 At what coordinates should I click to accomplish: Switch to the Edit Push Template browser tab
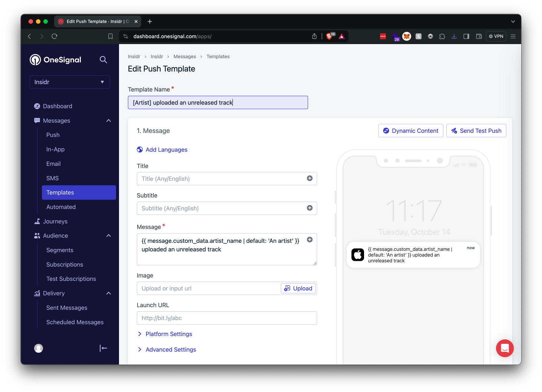tap(95, 21)
